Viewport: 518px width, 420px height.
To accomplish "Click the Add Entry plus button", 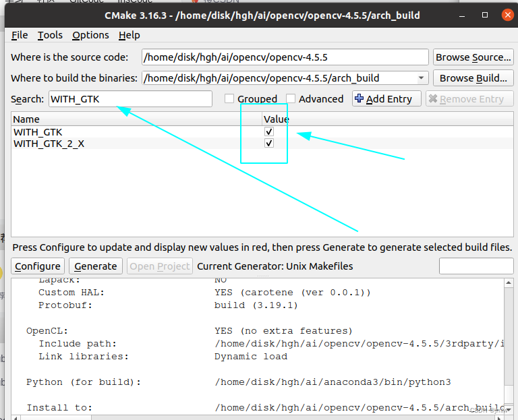I will 386,98.
